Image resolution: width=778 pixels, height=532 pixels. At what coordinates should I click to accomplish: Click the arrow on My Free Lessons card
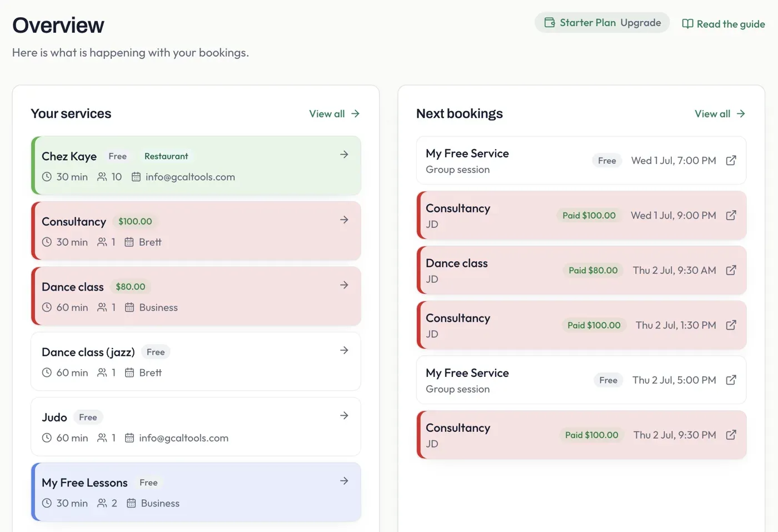coord(344,481)
